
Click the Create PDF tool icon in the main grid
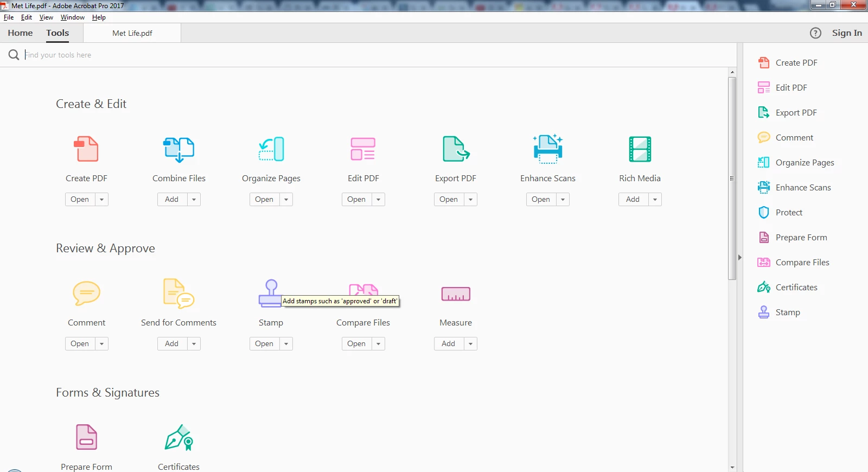coord(86,149)
